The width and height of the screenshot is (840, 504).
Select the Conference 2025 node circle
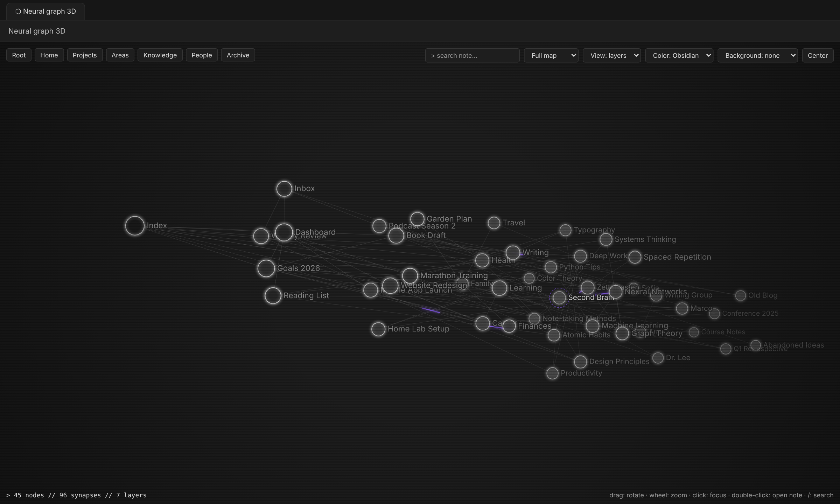[714, 314]
